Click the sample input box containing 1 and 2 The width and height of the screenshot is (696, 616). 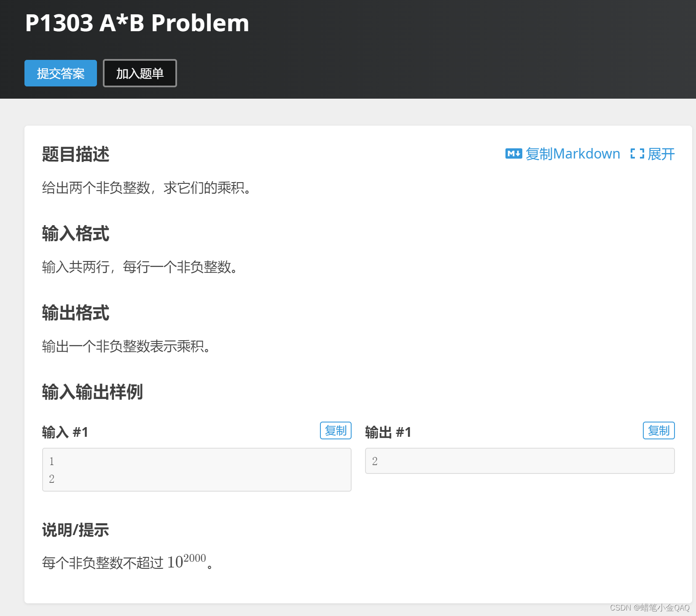(197, 470)
